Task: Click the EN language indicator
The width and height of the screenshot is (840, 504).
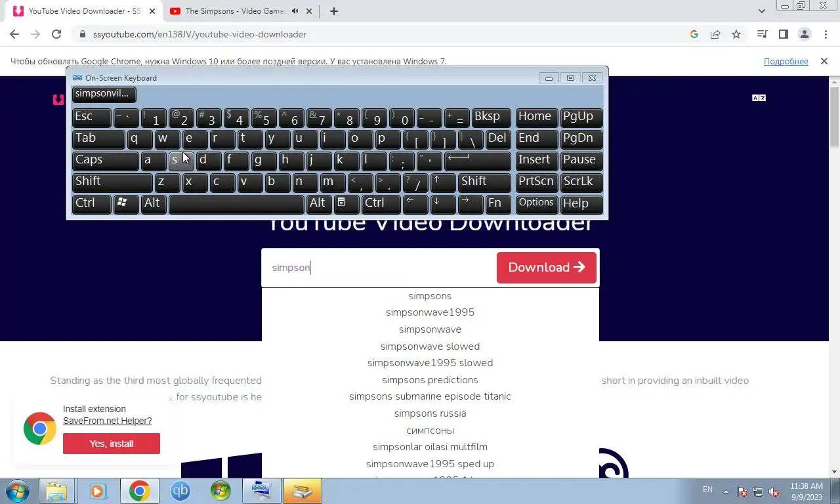Action: tap(707, 490)
